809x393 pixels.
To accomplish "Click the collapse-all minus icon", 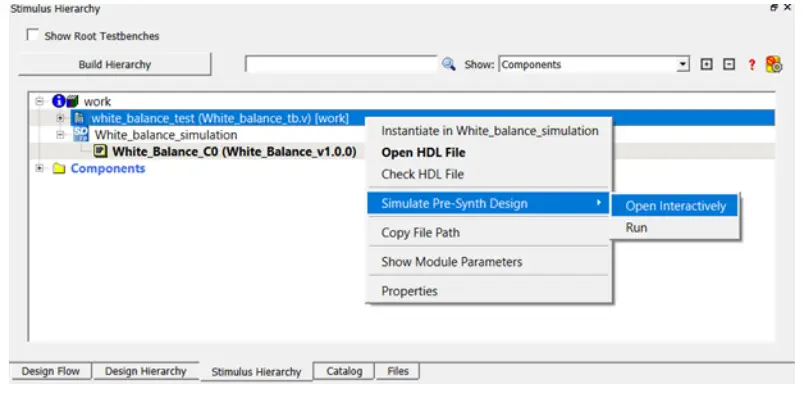I will coord(729,64).
